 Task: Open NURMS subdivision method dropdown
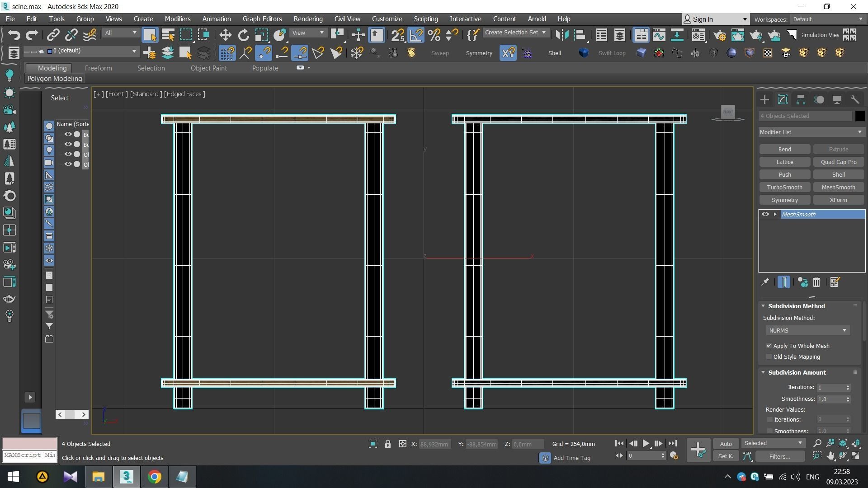[x=807, y=331]
